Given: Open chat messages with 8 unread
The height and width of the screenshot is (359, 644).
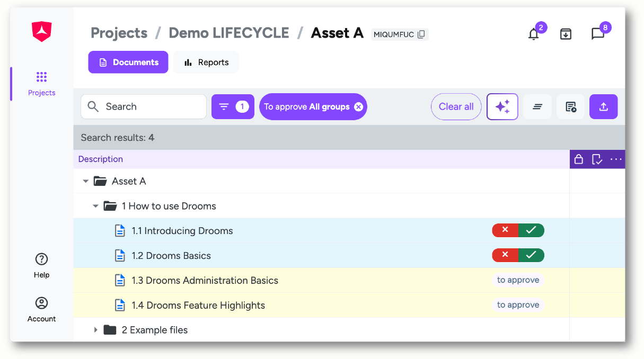Looking at the screenshot, I should tap(598, 34).
